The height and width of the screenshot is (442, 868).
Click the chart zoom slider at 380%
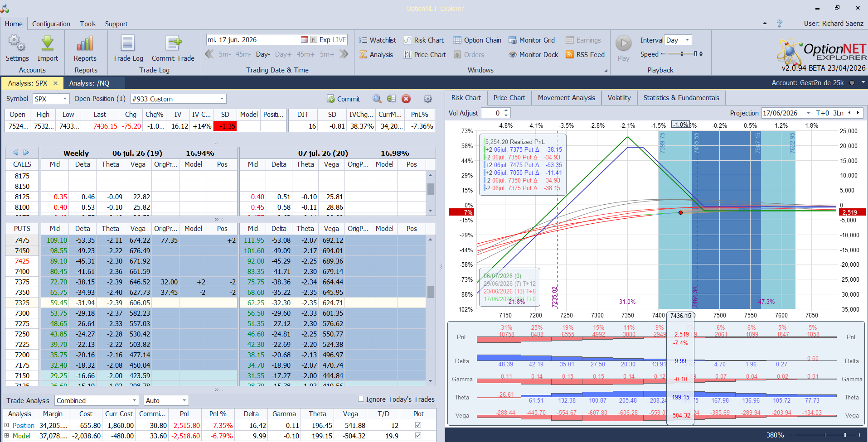pyautogui.click(x=825, y=435)
